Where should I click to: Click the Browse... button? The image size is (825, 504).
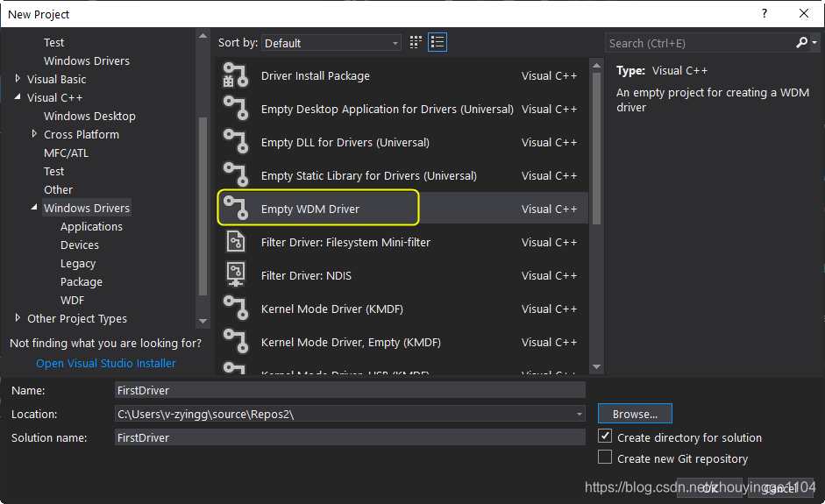pos(635,414)
